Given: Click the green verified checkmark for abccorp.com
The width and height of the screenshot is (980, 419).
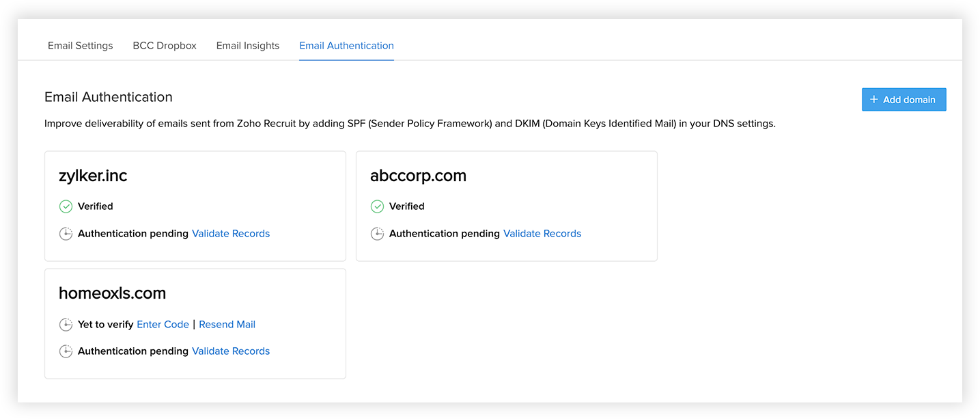Looking at the screenshot, I should click(377, 206).
